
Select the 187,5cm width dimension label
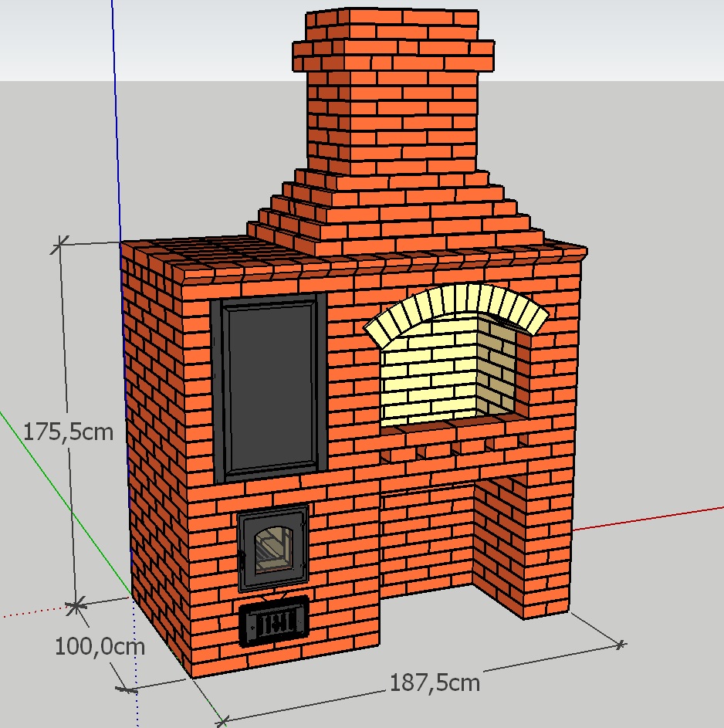435,682
